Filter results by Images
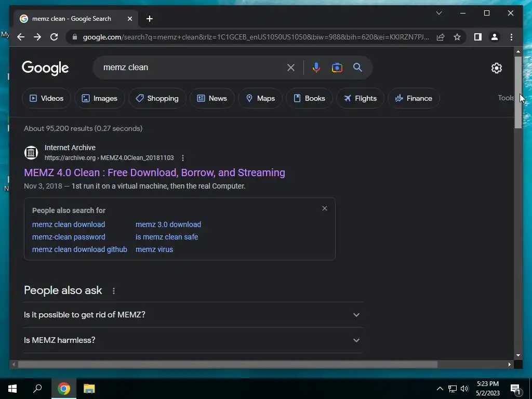Image resolution: width=532 pixels, height=399 pixels. [x=99, y=98]
